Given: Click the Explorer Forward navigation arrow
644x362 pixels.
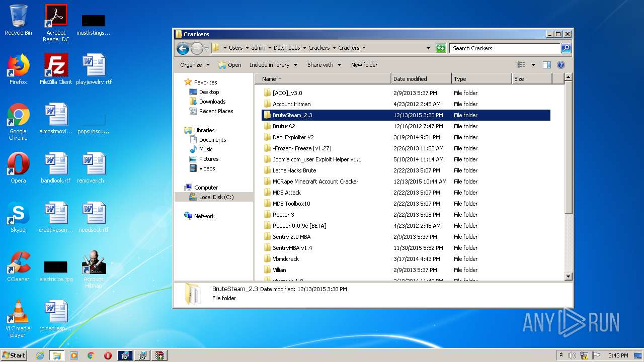Looking at the screenshot, I should [x=197, y=48].
